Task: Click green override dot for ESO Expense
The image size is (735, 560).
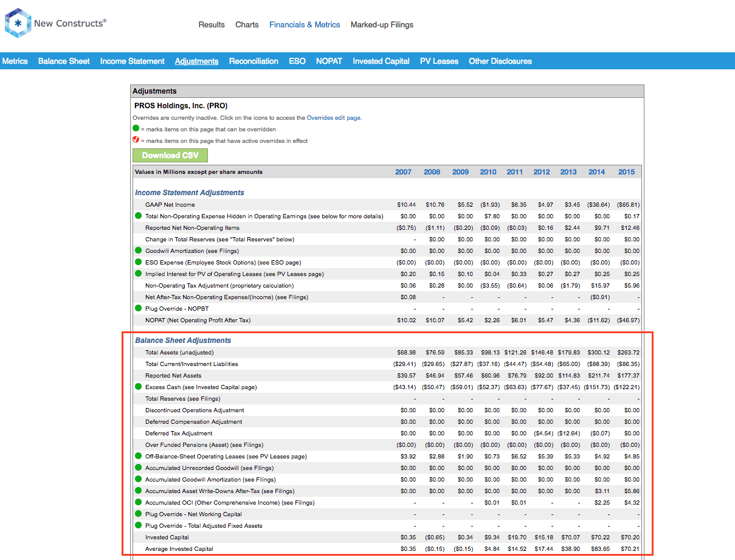Action: pos(138,262)
